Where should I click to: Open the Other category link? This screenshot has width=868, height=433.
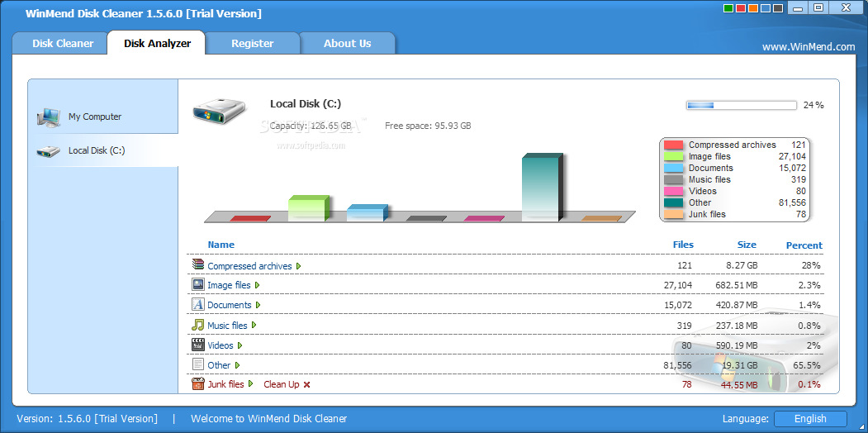click(219, 365)
